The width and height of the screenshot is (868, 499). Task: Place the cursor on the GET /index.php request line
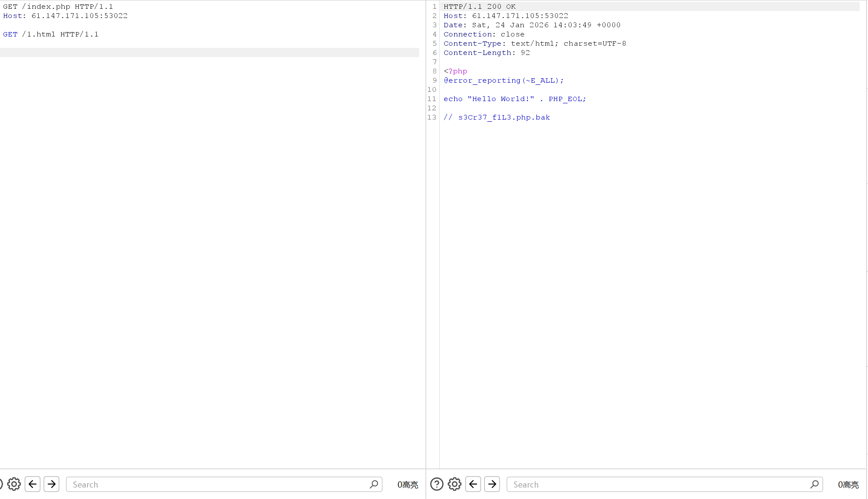(x=58, y=7)
